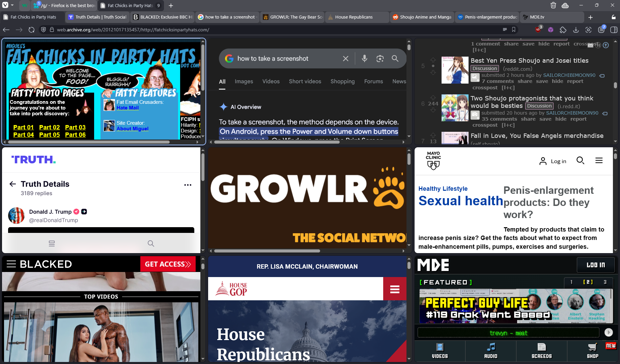Viewport: 620px width, 364px height.
Task: Click the Google search magnifier icon
Action: [395, 58]
